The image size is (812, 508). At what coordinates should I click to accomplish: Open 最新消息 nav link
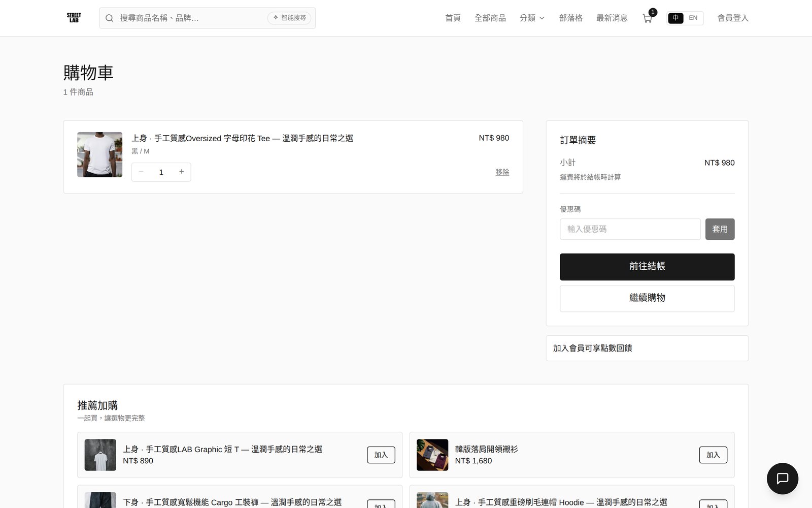pyautogui.click(x=612, y=18)
